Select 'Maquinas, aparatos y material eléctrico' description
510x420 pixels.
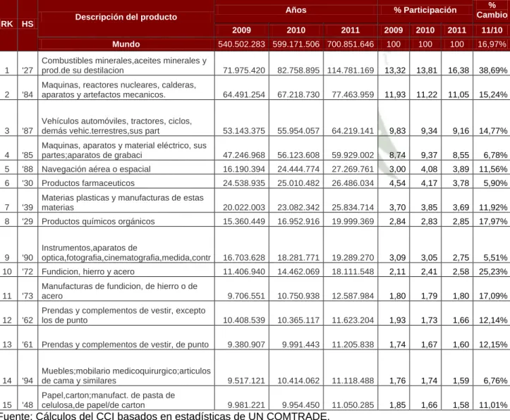tap(124, 150)
